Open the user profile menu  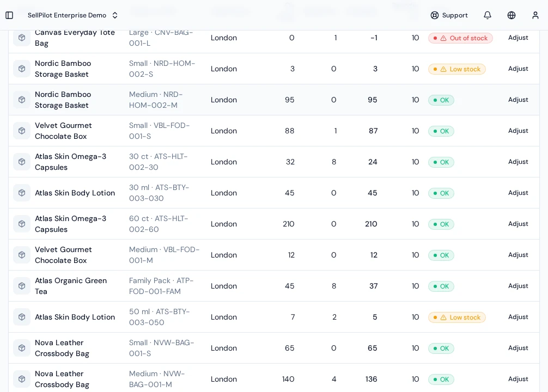pyautogui.click(x=535, y=15)
